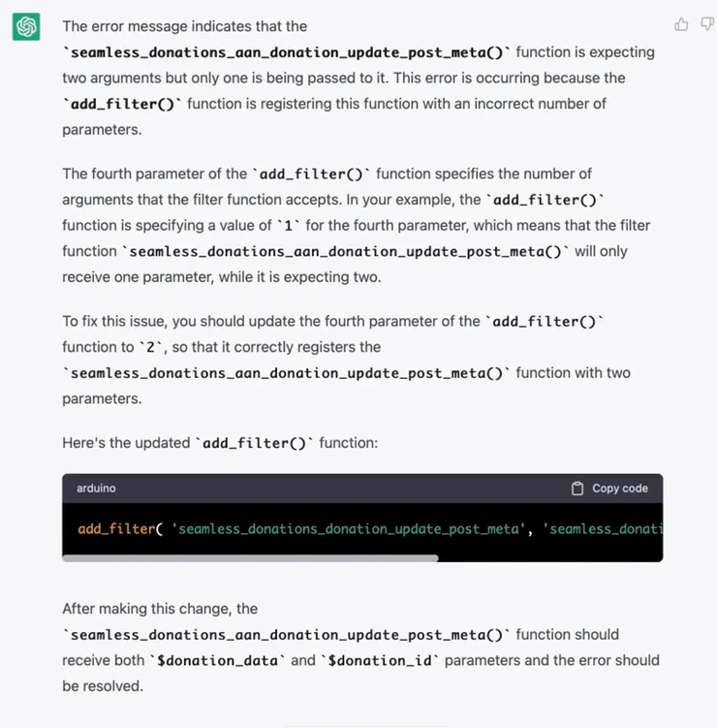The image size is (717, 728).
Task: Click the closing words "be resolved."
Action: (x=103, y=686)
